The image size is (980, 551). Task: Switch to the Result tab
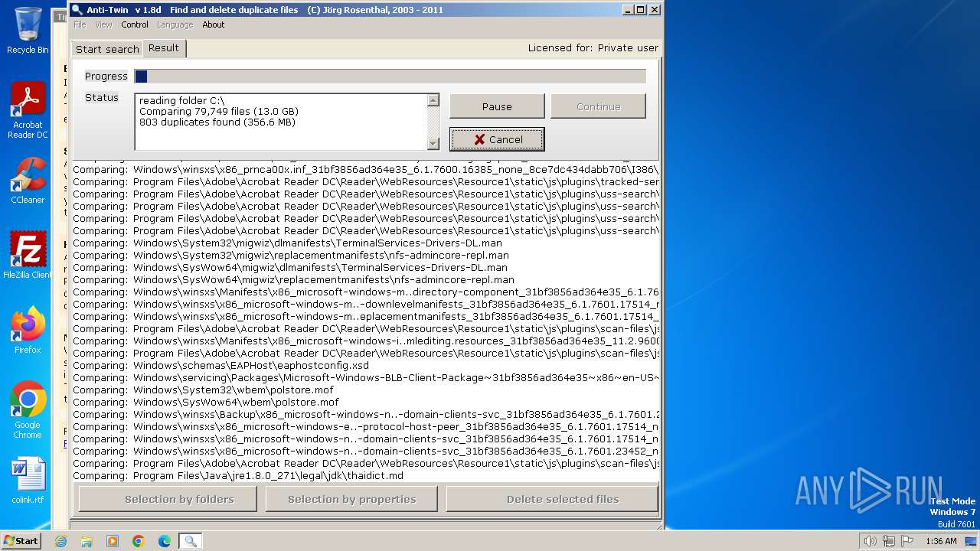tap(164, 47)
